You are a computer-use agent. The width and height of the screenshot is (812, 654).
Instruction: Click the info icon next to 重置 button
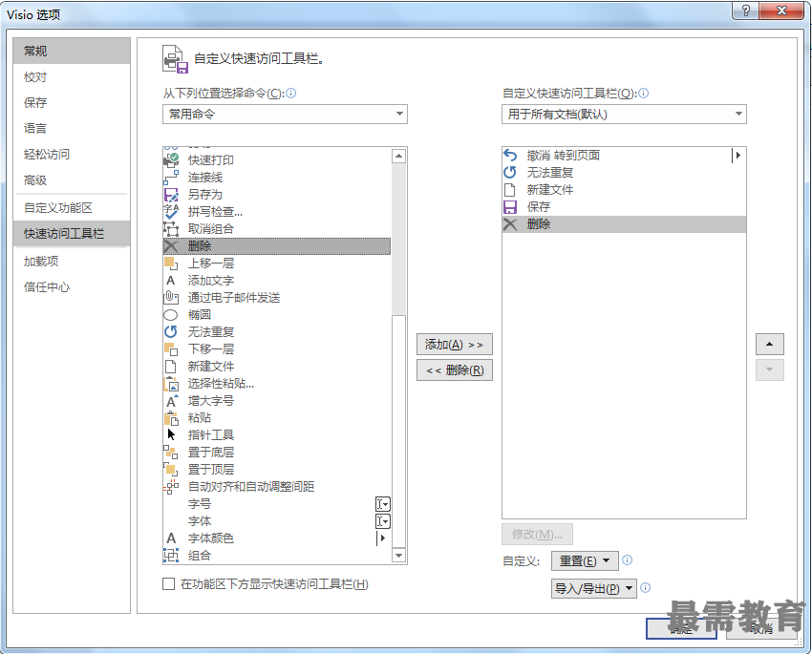pyautogui.click(x=627, y=559)
